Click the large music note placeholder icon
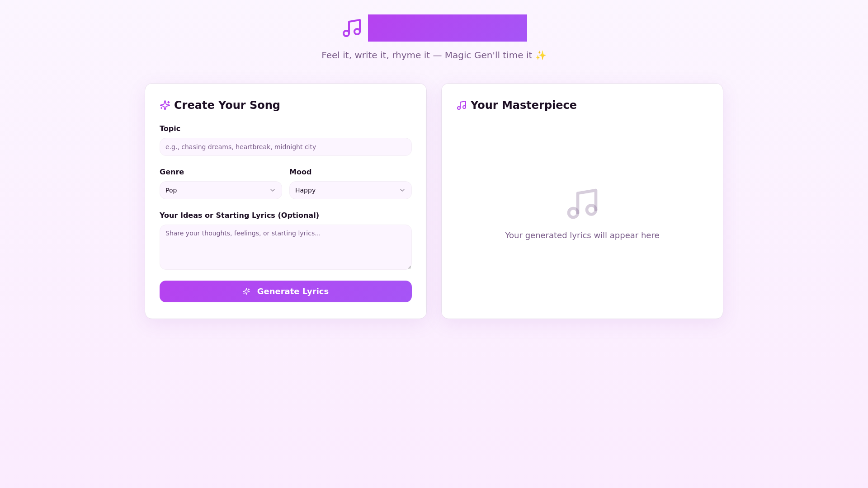 click(582, 204)
